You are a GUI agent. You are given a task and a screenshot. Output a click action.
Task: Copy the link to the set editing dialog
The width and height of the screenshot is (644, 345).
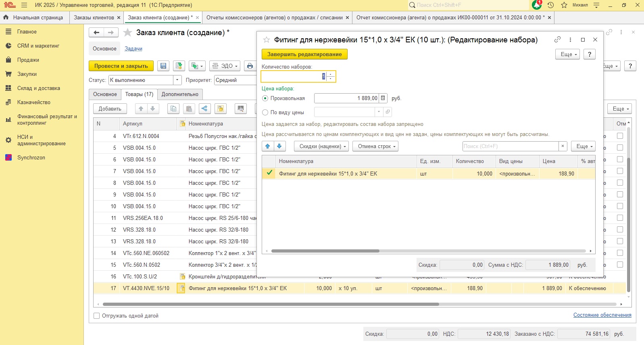click(557, 40)
